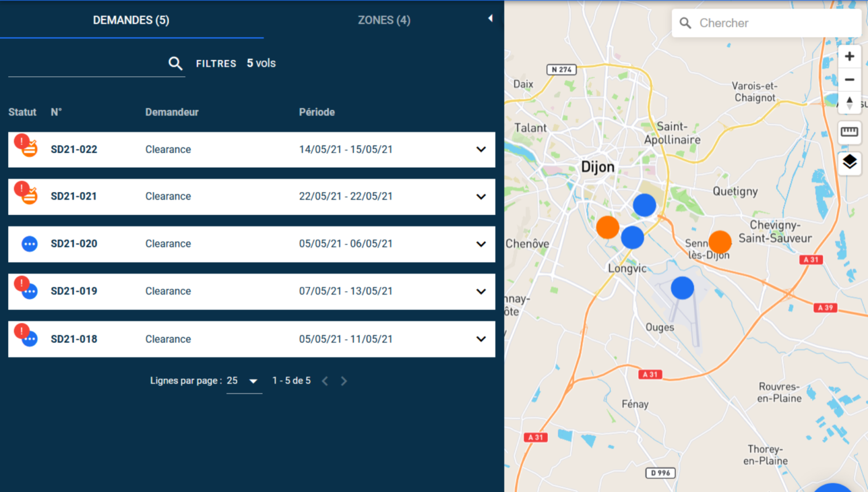Expand request SD21-021 details
The image size is (868, 492).
[x=481, y=197]
